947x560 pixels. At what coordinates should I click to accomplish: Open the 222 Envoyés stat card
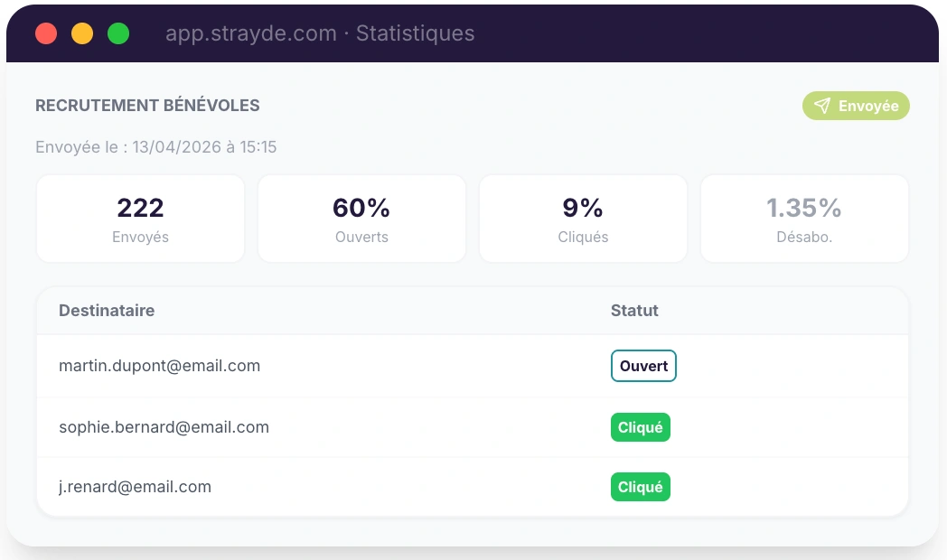[x=140, y=218]
